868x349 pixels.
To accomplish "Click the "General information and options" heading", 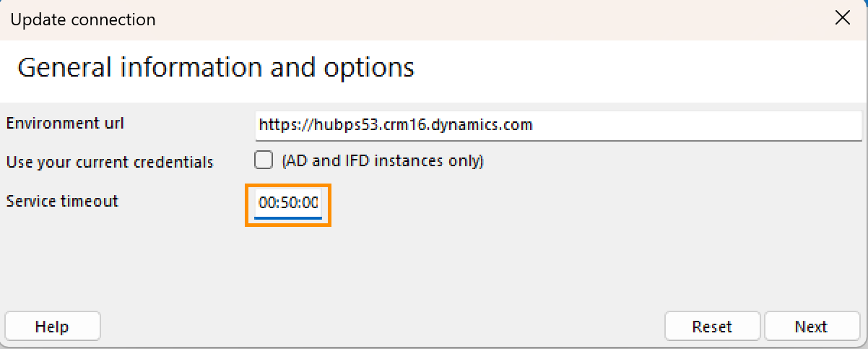I will click(x=215, y=67).
